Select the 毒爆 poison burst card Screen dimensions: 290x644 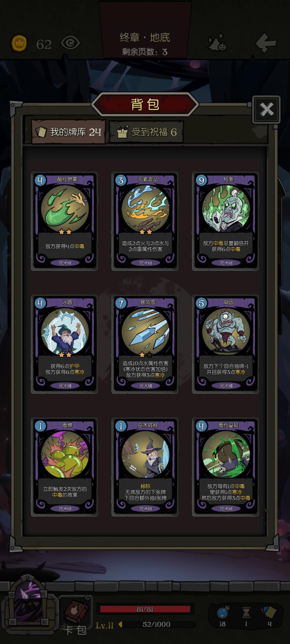pos(64,467)
